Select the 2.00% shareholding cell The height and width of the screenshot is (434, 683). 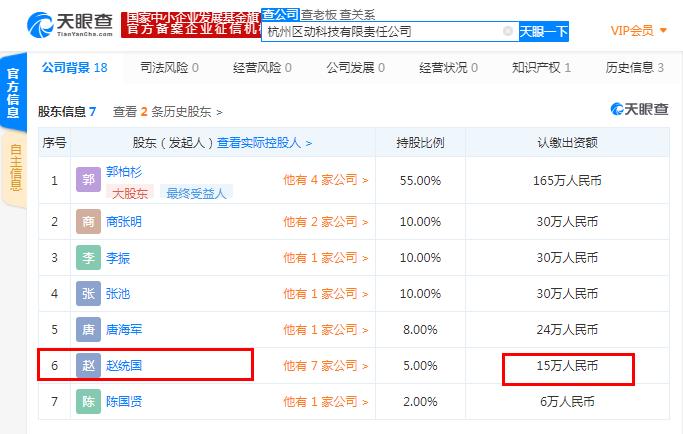tap(420, 401)
